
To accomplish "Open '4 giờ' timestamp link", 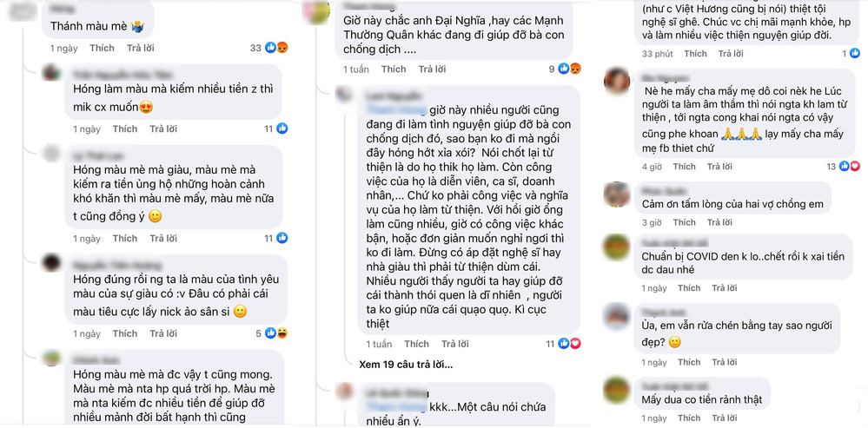I will (653, 167).
